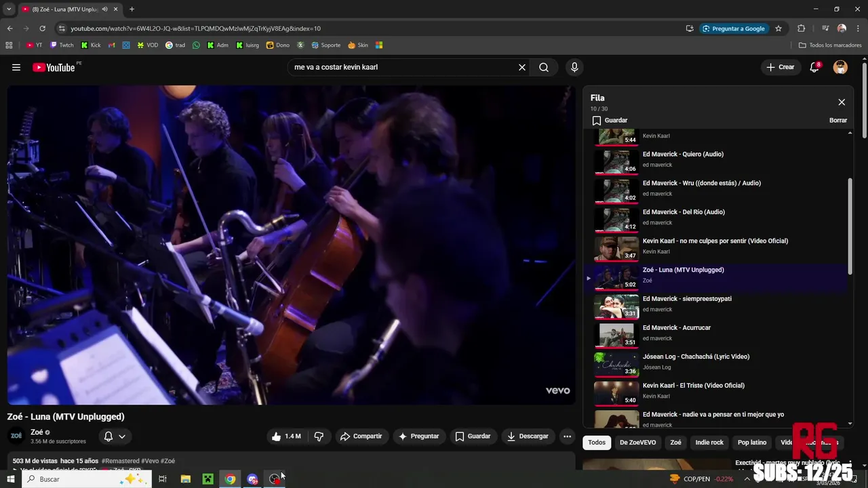868x488 pixels.
Task: View site information icon in address bar
Action: point(62,28)
